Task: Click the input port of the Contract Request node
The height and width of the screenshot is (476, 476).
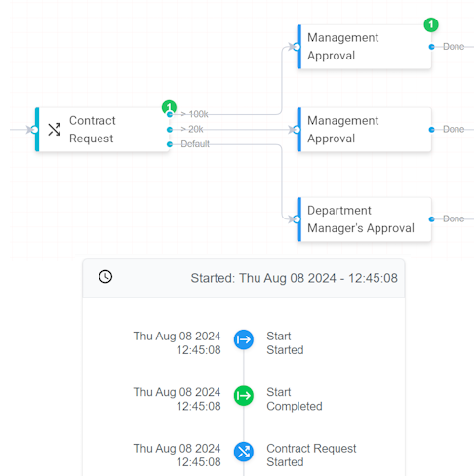Action: pos(34,130)
